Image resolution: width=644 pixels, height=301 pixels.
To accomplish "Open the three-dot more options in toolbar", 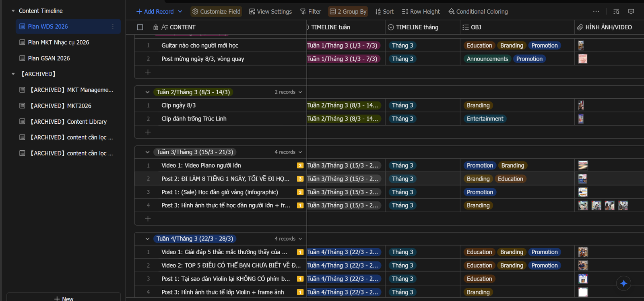I will [596, 12].
